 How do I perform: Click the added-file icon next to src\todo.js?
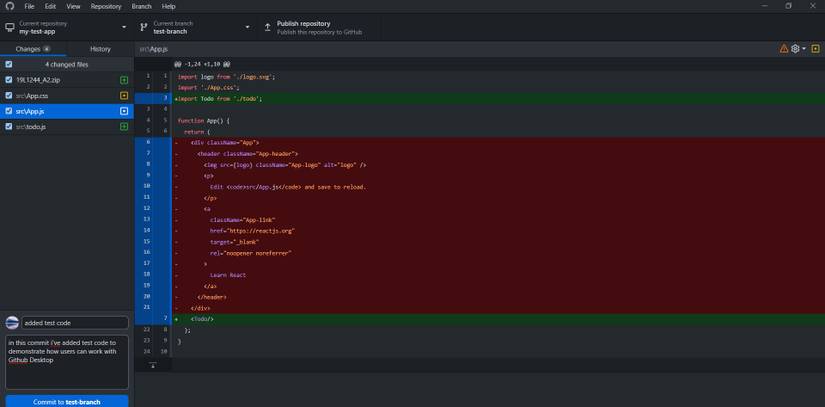tap(124, 127)
